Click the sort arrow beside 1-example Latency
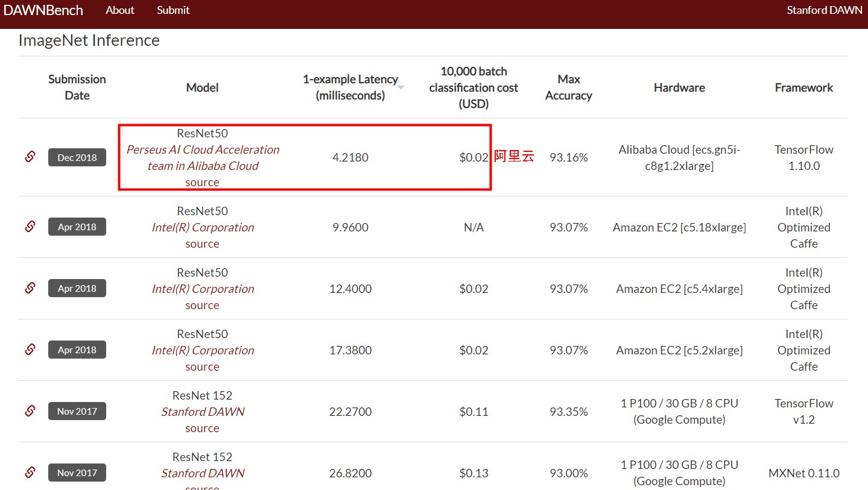 (401, 87)
